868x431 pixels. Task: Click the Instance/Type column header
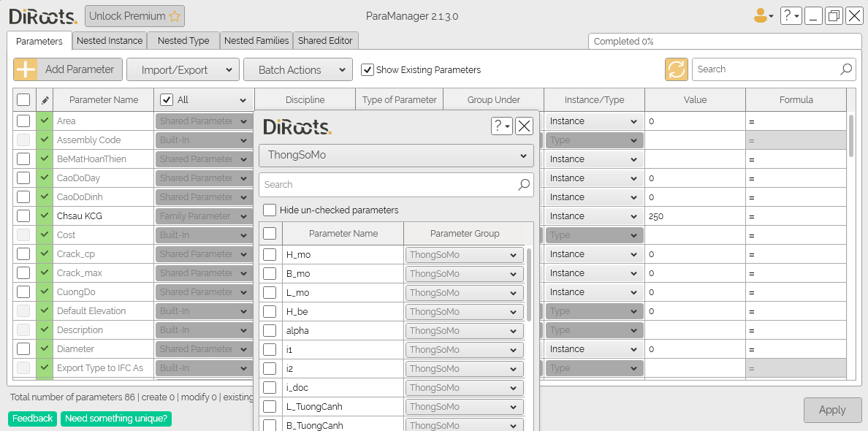click(x=594, y=99)
